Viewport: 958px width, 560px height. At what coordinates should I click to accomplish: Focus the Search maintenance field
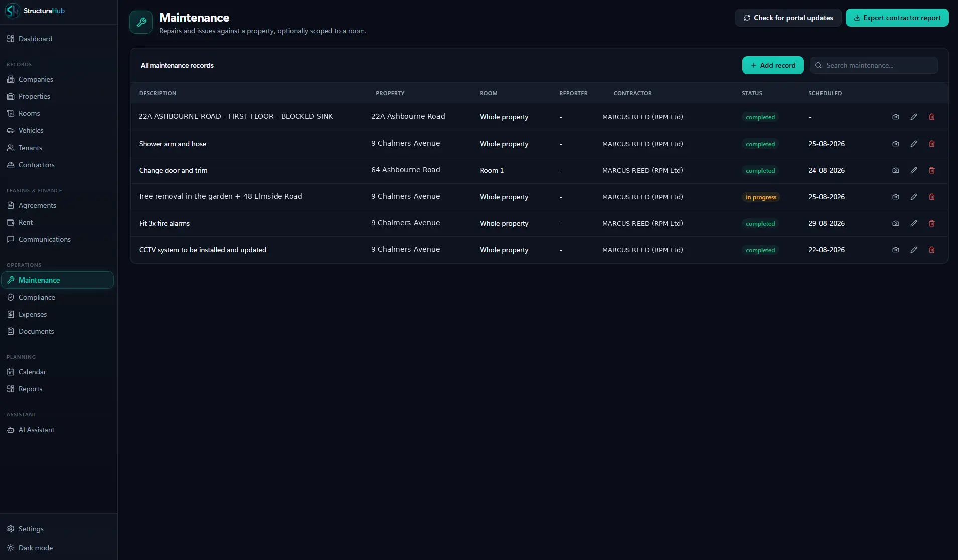(x=874, y=65)
